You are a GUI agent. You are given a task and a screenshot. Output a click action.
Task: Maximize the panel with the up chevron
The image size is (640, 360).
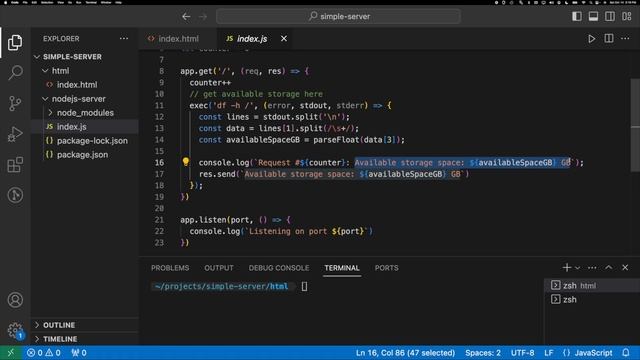(609, 267)
